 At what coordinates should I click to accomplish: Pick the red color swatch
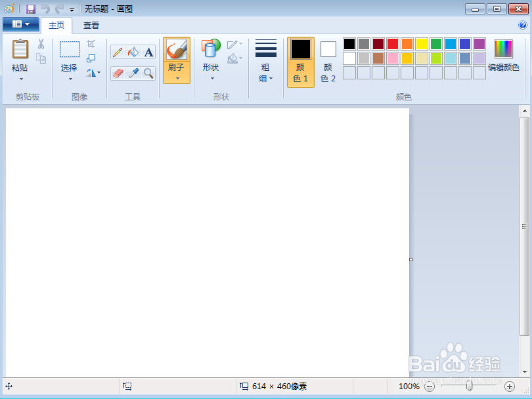(393, 44)
